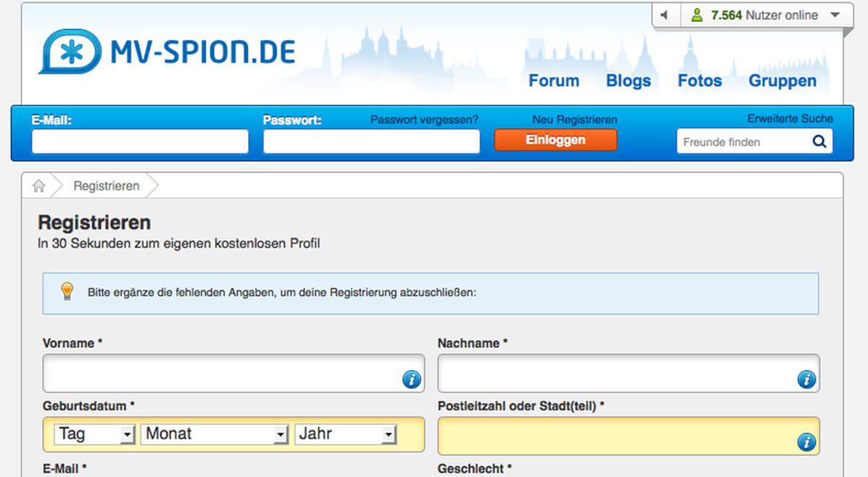Click the search magnifier icon
The image size is (868, 477).
pyautogui.click(x=820, y=142)
